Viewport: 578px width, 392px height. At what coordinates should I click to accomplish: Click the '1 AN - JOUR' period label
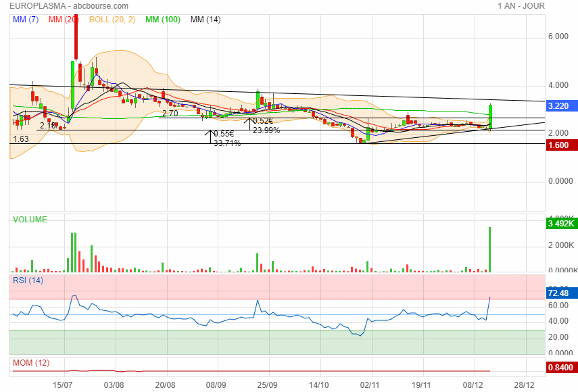(521, 6)
